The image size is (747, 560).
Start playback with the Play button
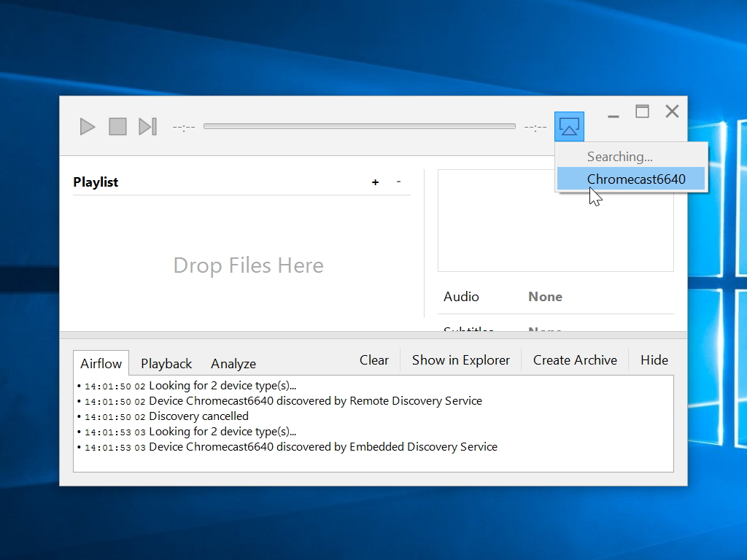(88, 127)
